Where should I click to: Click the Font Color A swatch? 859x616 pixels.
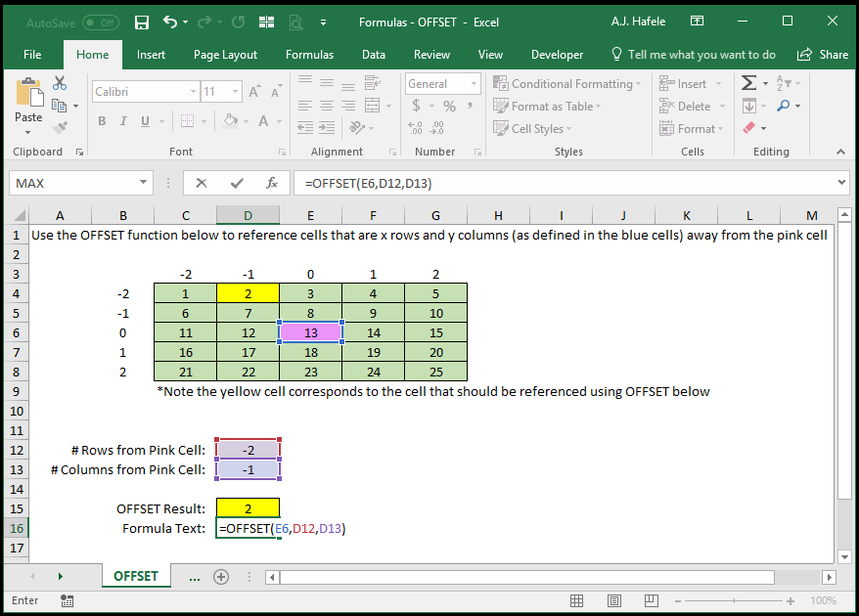(263, 120)
